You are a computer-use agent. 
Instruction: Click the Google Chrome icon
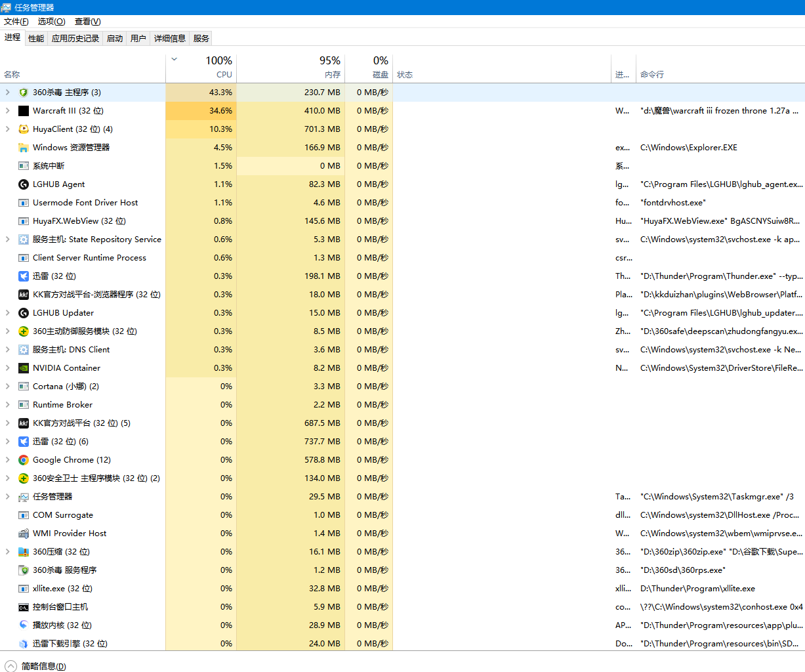(24, 460)
